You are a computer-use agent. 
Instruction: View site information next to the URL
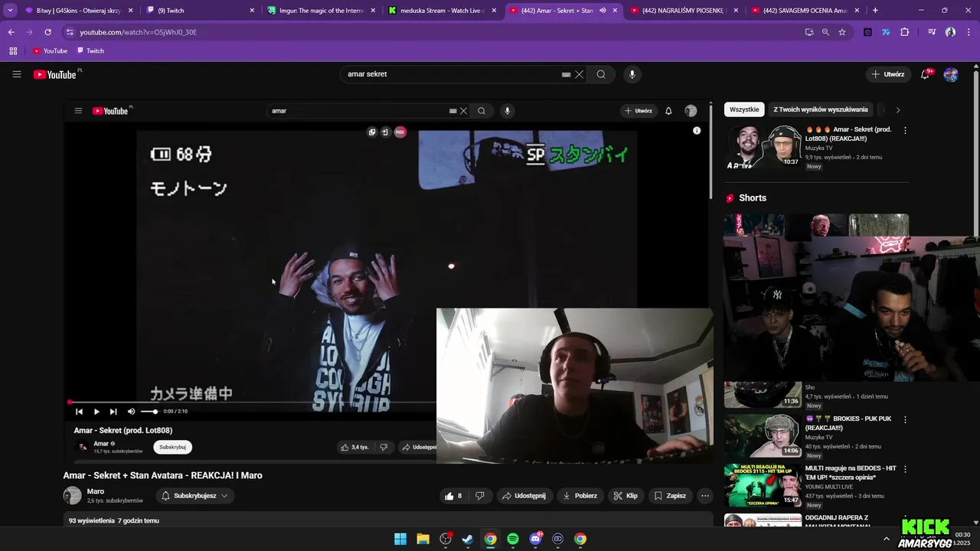point(70,32)
